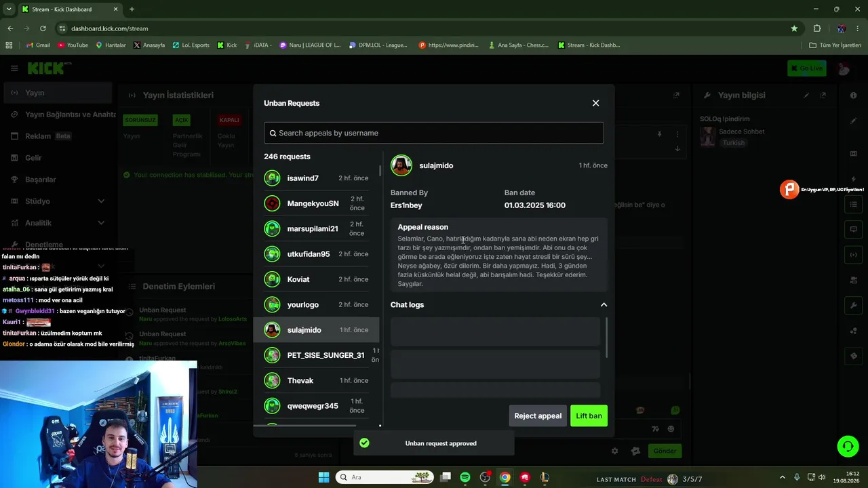Collapse the Chat logs section
The height and width of the screenshot is (488, 868).
point(604,305)
